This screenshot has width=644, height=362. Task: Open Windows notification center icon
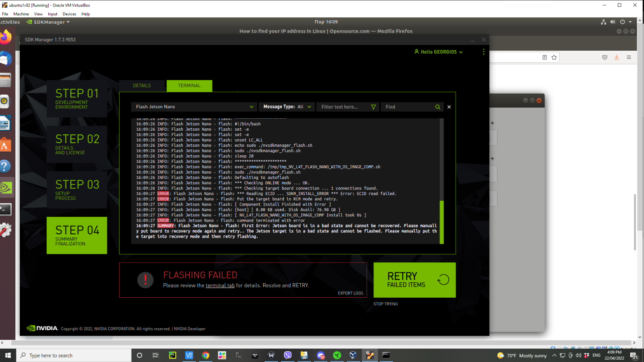(634, 356)
